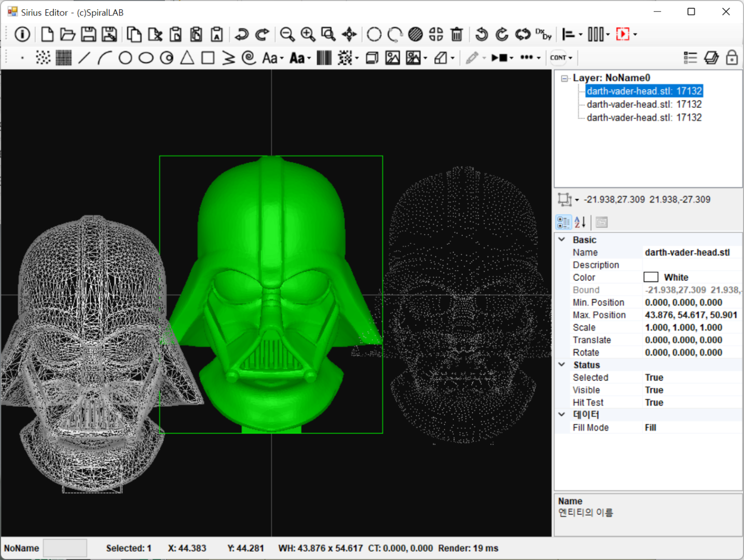
Task: Collapse the Basic property category
Action: click(561, 240)
